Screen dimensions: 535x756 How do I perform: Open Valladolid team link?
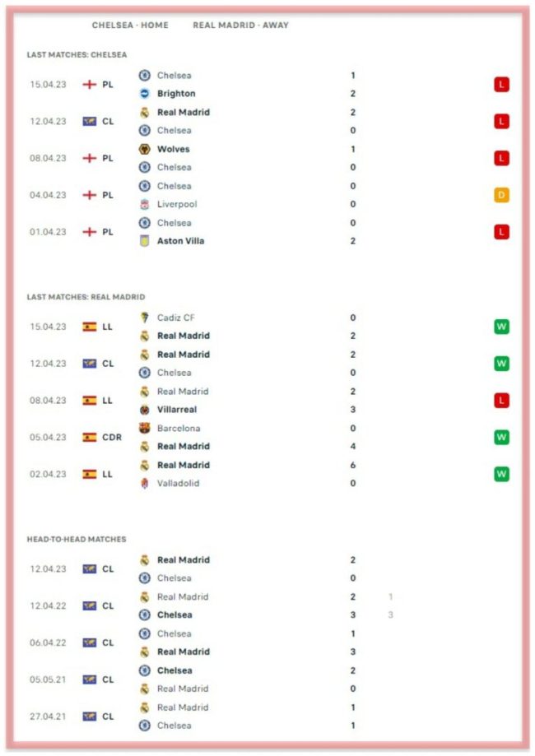pyautogui.click(x=178, y=484)
